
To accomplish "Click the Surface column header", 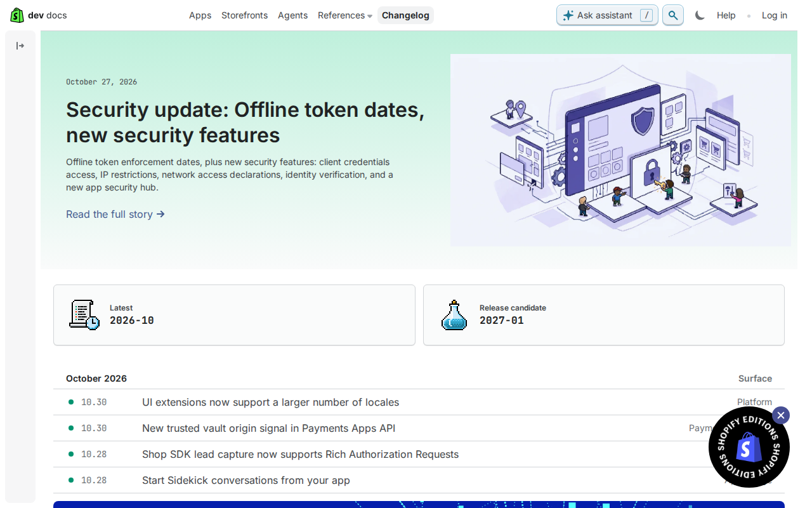I will pos(755,378).
